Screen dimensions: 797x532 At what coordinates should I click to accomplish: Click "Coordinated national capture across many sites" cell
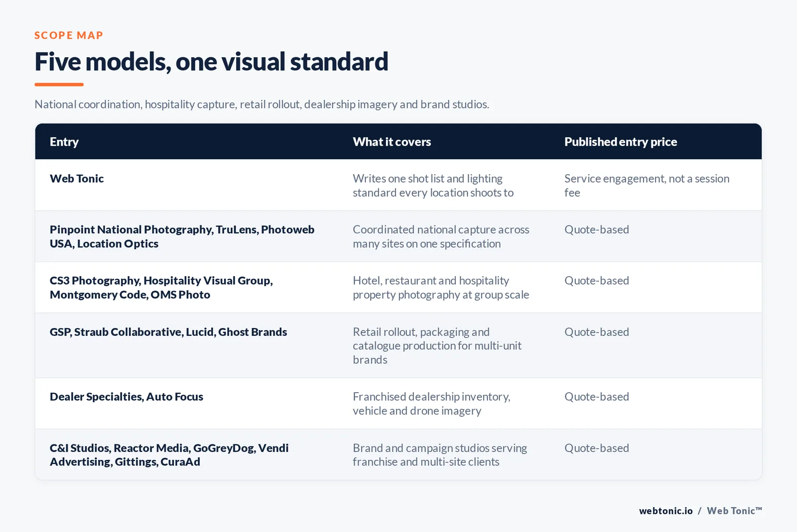coord(441,236)
